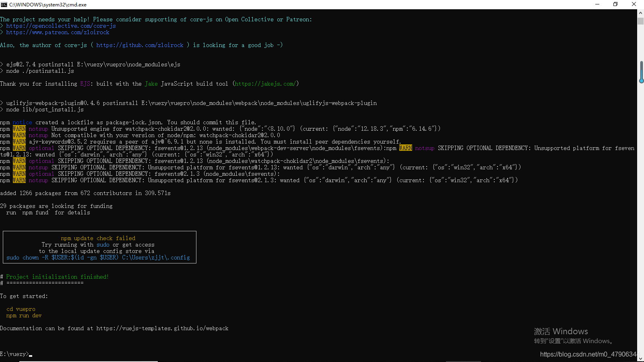Click '29 packages are looking for funding' text
Viewport: 644px width, 362px height.
tap(56, 206)
